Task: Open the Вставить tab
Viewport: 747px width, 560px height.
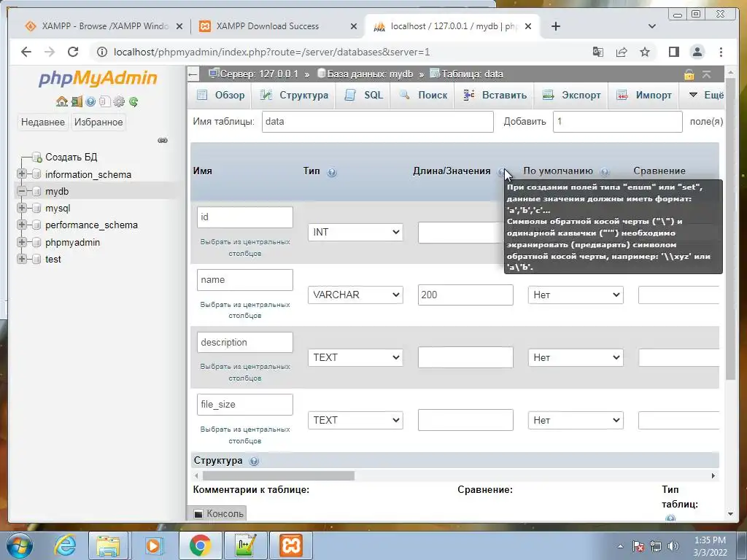Action: tap(495, 96)
